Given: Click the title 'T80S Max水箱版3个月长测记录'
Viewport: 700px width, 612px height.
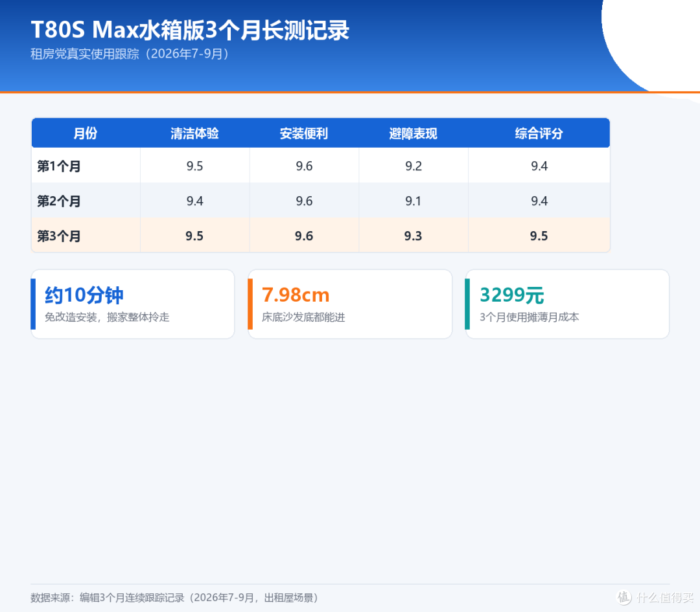Looking at the screenshot, I should [190, 30].
